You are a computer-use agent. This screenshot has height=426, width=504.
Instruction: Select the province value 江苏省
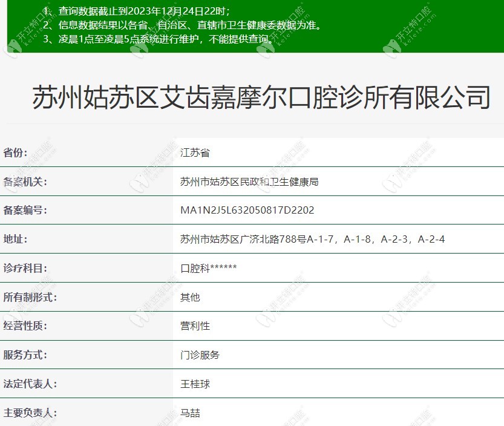point(195,152)
